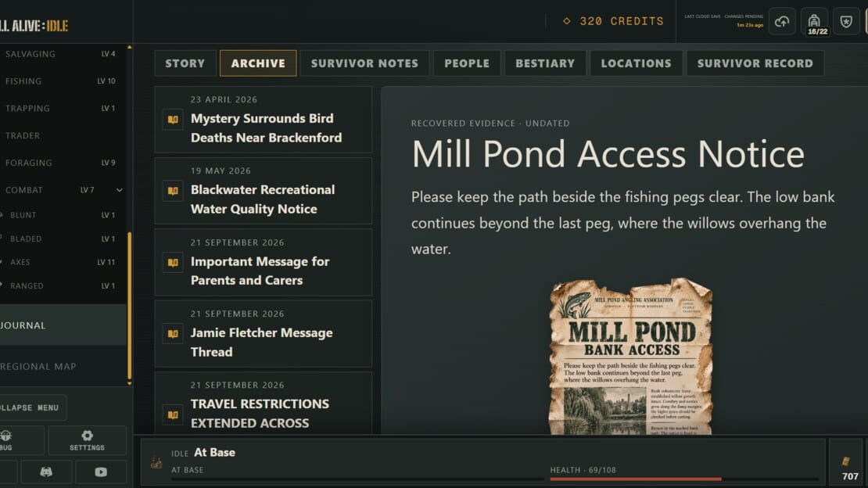
Task: Click the 320 Credits balance
Action: click(613, 21)
